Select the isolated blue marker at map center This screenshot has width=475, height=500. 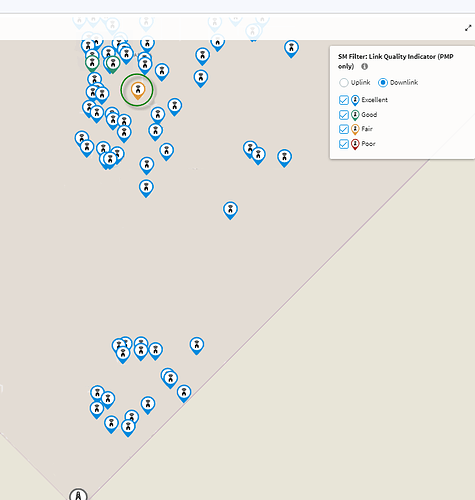230,210
